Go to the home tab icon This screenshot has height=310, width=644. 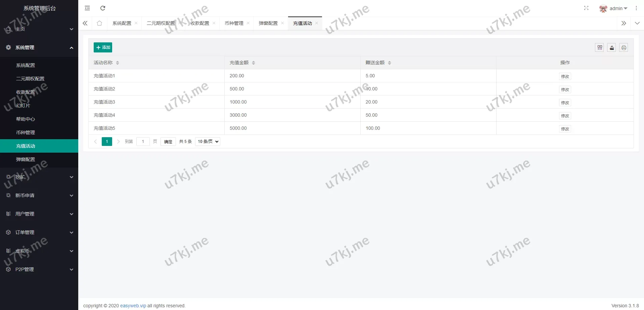99,23
